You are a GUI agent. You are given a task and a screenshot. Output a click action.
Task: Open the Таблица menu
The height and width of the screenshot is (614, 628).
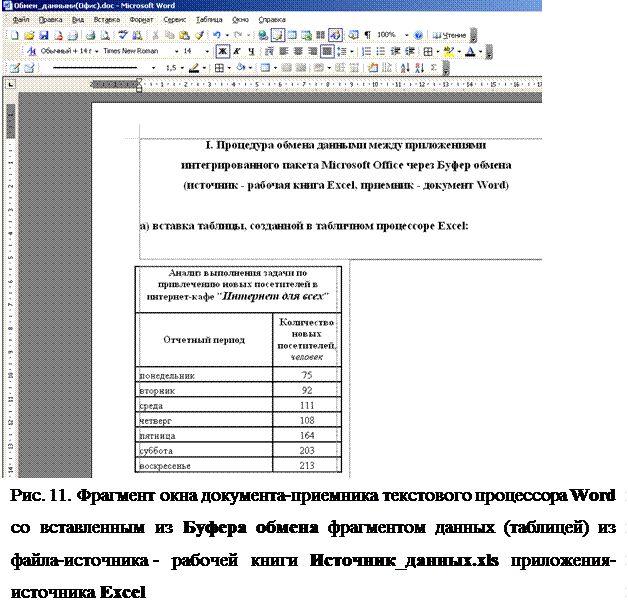click(x=209, y=20)
